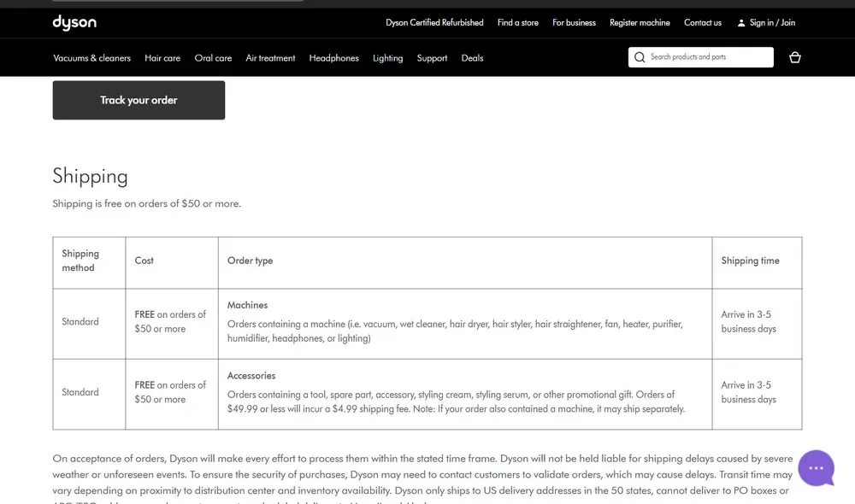
Task: Open the Headphones menu
Action: [333, 58]
